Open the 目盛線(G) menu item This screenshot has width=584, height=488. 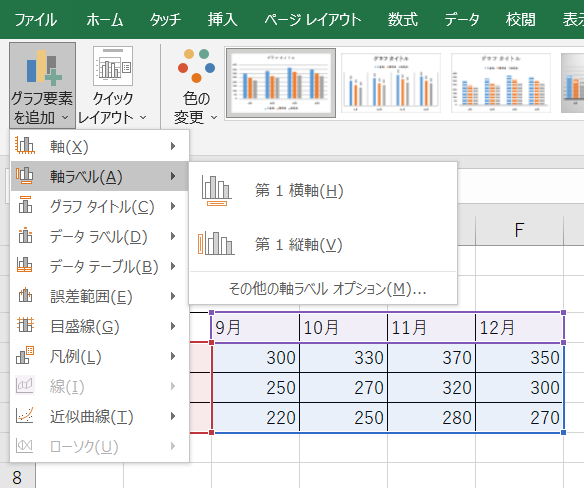(x=99, y=326)
